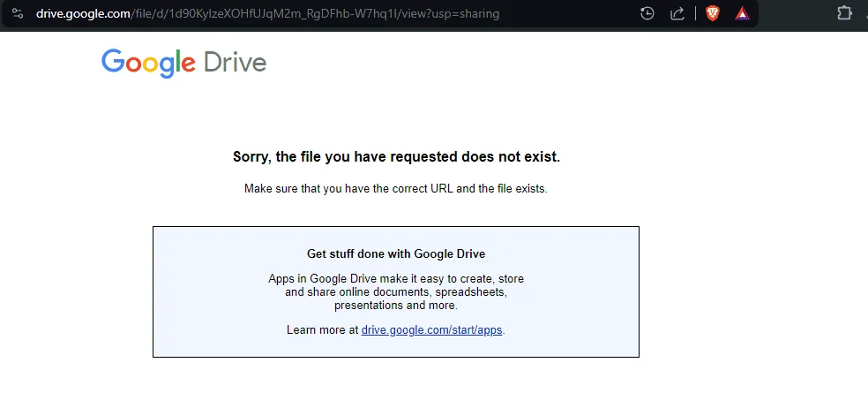This screenshot has height=408, width=868.
Task: Click 'Make sure that you have the correct URL' text
Action: pyautogui.click(x=396, y=188)
